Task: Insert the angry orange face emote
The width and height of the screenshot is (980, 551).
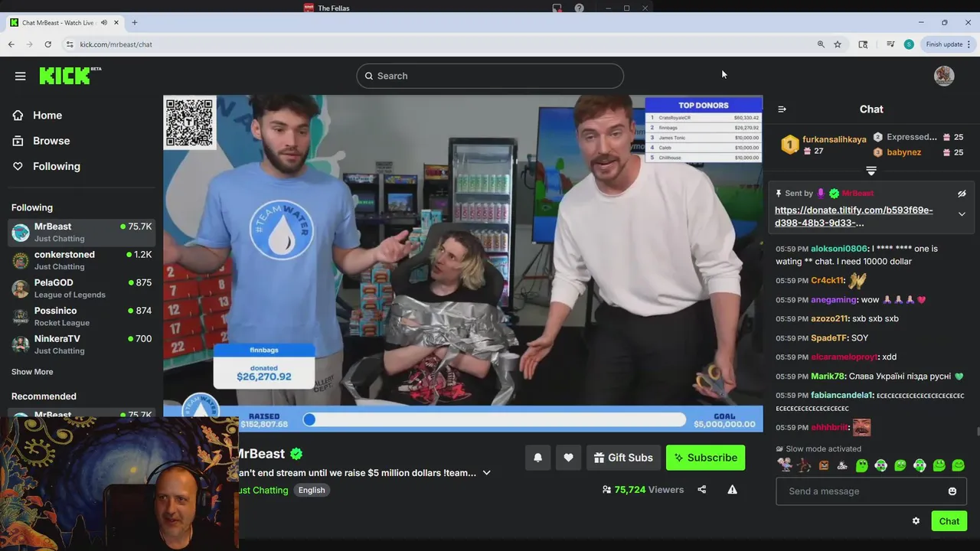Action: 823,465
